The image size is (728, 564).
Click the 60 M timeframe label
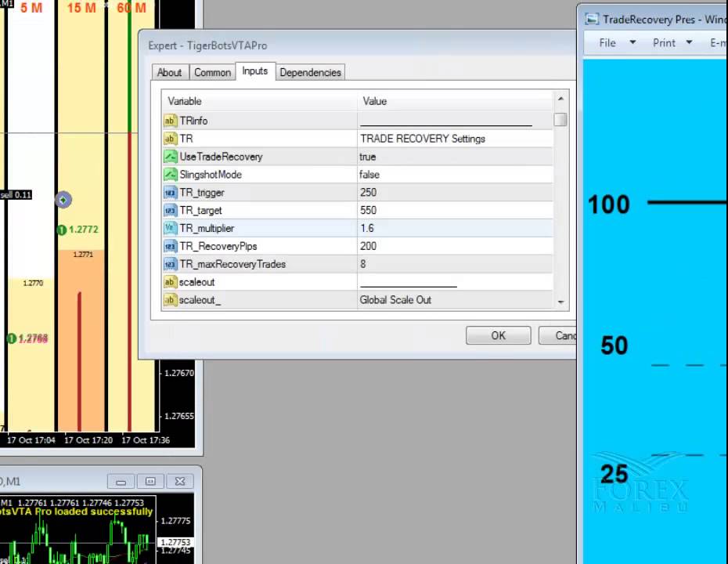pos(132,8)
